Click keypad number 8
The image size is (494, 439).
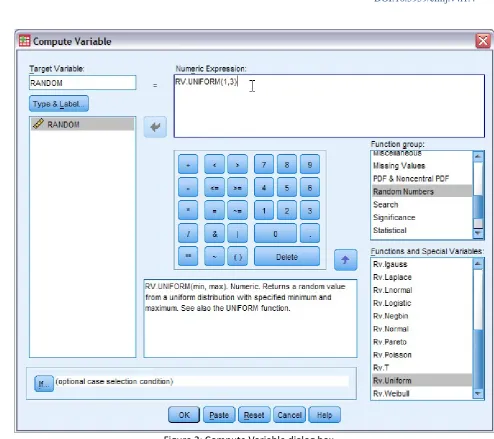[x=287, y=164]
